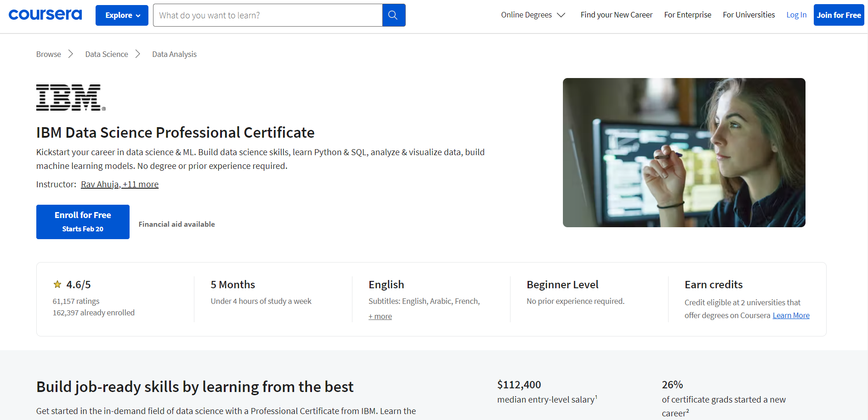868x420 pixels.
Task: Click the course hero image
Action: click(x=684, y=152)
